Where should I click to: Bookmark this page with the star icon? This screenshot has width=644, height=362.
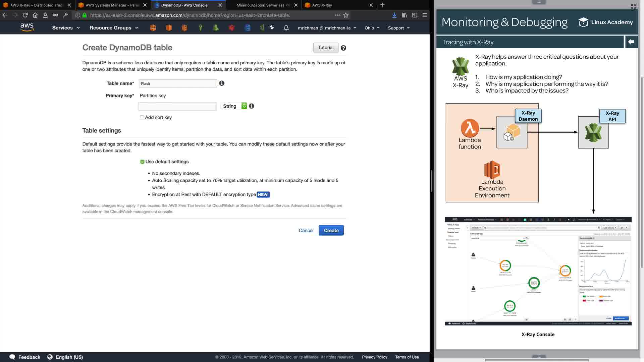[346, 15]
